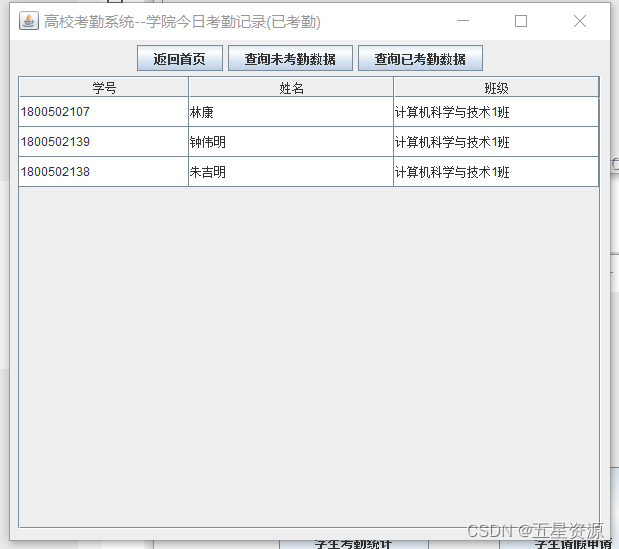Image resolution: width=619 pixels, height=549 pixels.
Task: Select student ID 1800502138 cell
Action: [103, 172]
